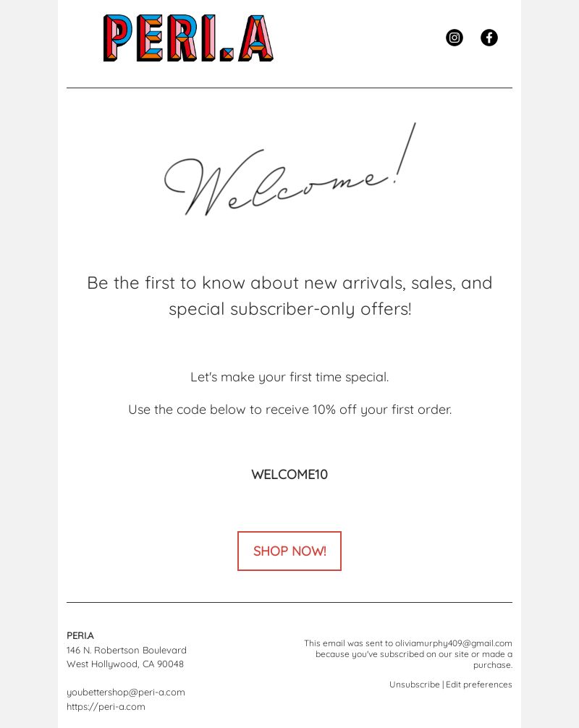Click the colorful PERI.A logo

[188, 38]
